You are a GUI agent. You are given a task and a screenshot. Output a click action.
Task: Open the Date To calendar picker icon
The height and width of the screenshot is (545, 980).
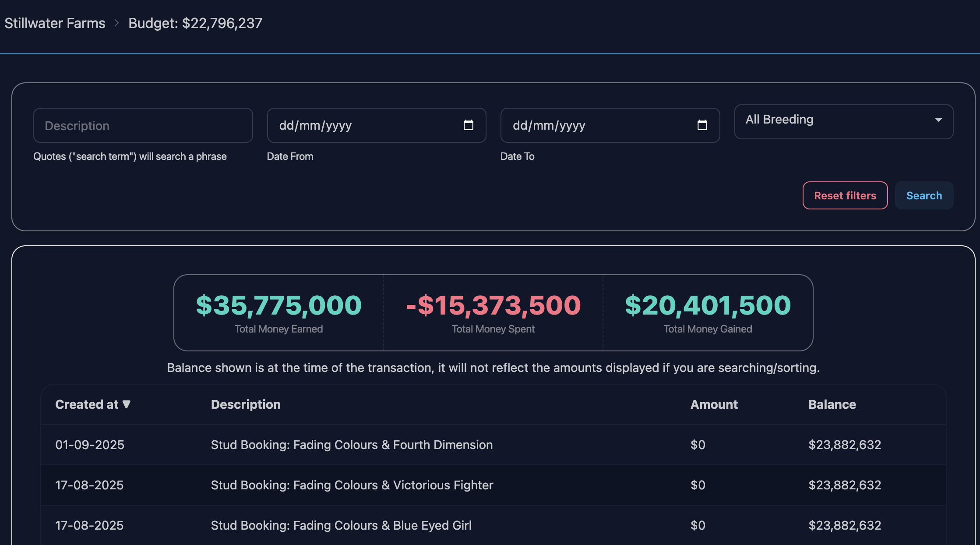click(702, 125)
